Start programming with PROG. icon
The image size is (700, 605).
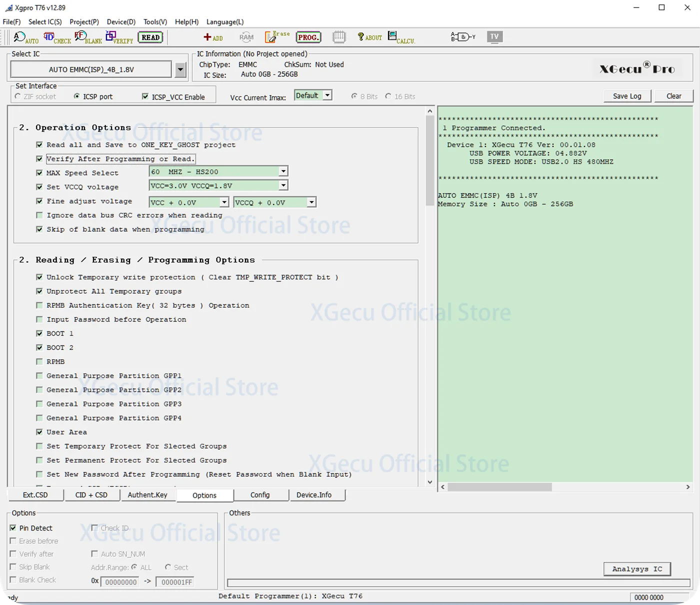click(x=308, y=37)
